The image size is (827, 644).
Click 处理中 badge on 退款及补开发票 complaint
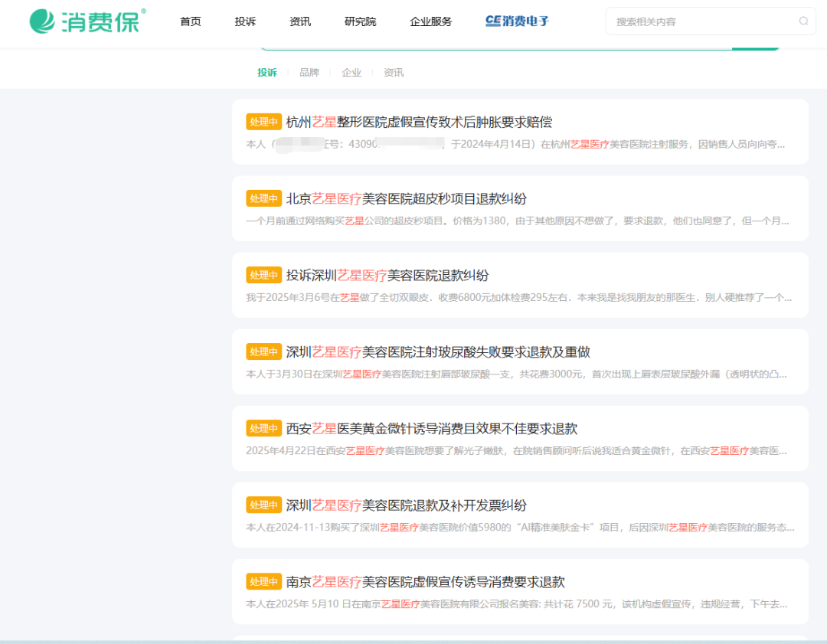[263, 505]
